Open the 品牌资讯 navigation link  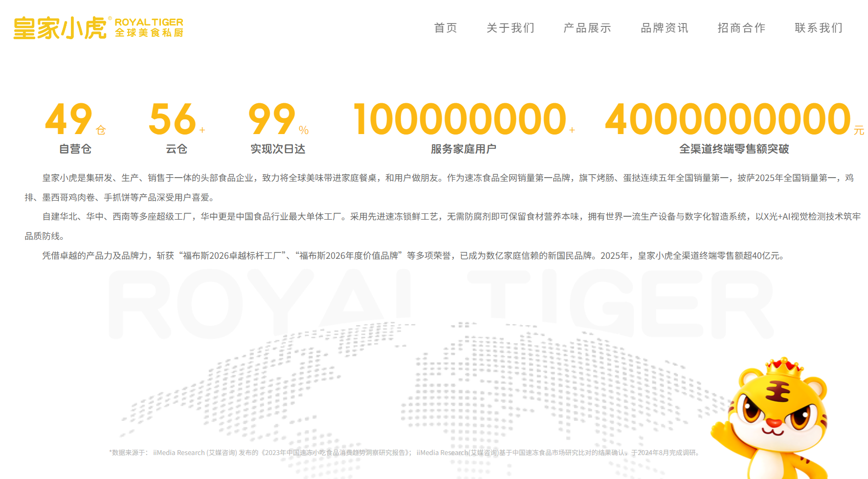point(665,28)
